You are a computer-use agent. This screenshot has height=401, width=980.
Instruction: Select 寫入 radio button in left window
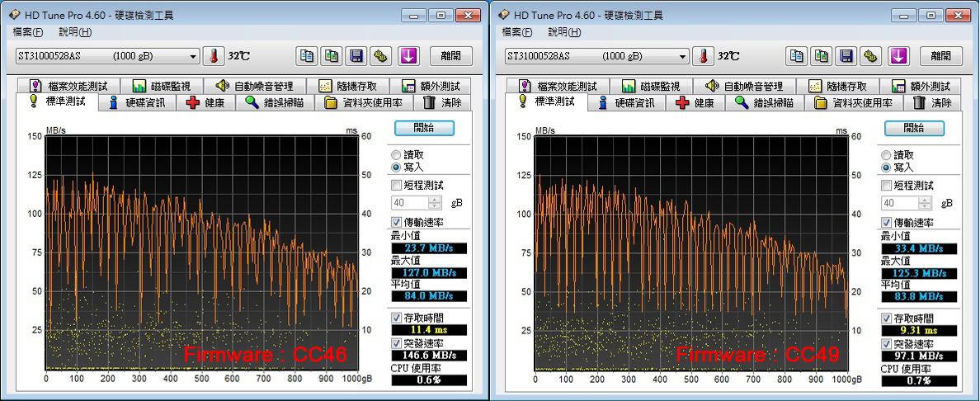[396, 167]
